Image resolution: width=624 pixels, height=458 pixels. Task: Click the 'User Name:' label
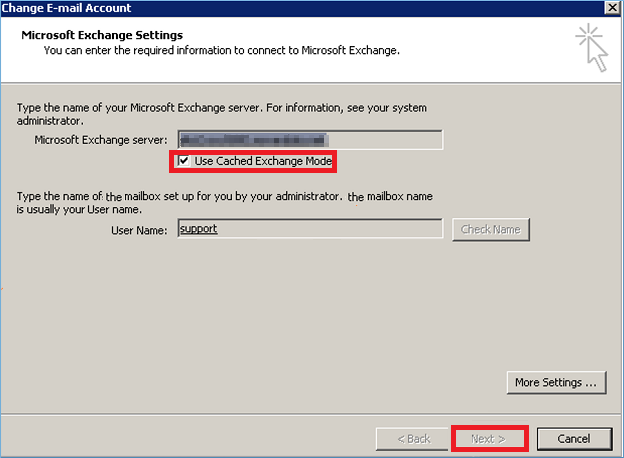[139, 230]
